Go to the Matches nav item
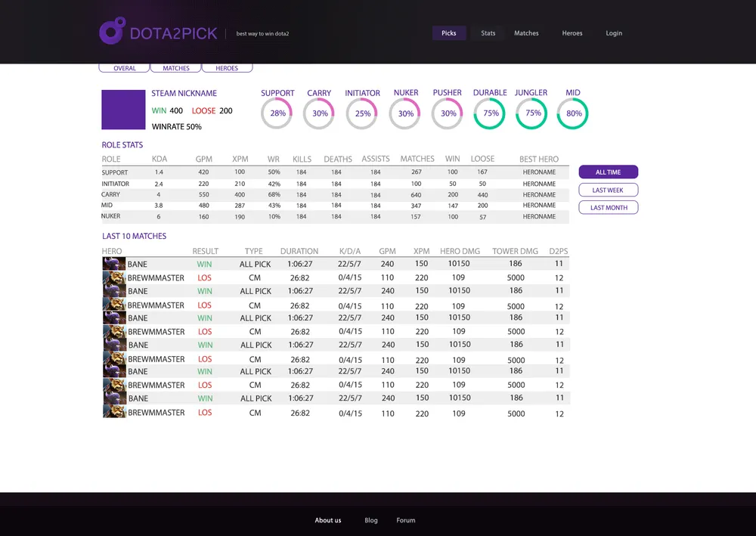This screenshot has width=756, height=536. (526, 33)
